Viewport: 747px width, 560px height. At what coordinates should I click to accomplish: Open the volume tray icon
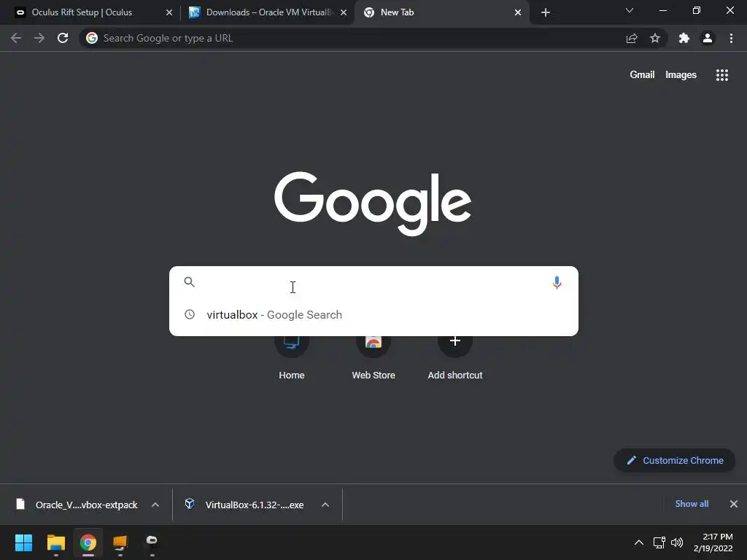(x=677, y=542)
